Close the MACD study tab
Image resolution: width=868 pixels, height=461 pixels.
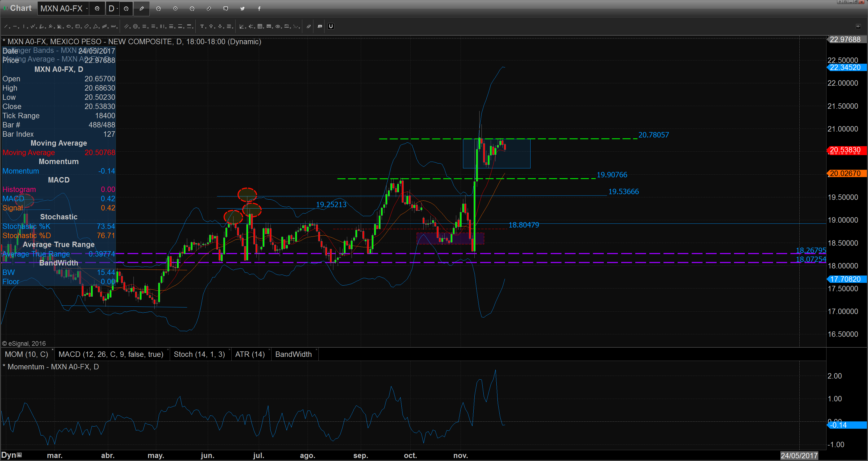click(x=168, y=350)
